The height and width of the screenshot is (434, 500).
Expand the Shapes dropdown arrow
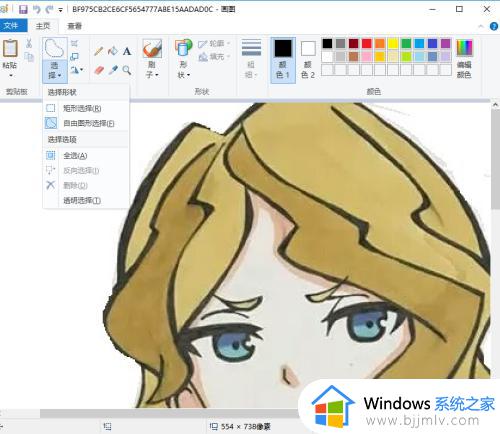tap(188, 75)
